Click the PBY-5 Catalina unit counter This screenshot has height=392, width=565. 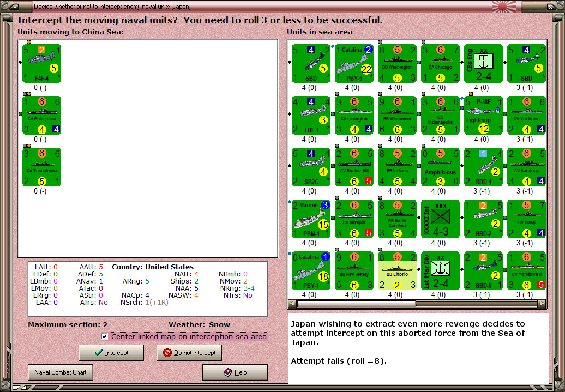[x=354, y=63]
